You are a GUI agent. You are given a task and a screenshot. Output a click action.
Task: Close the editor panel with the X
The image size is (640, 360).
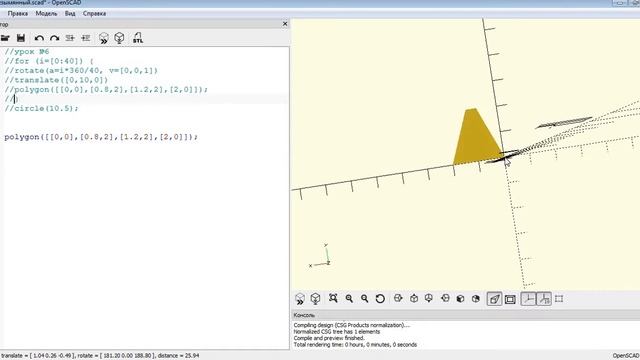[x=285, y=24]
